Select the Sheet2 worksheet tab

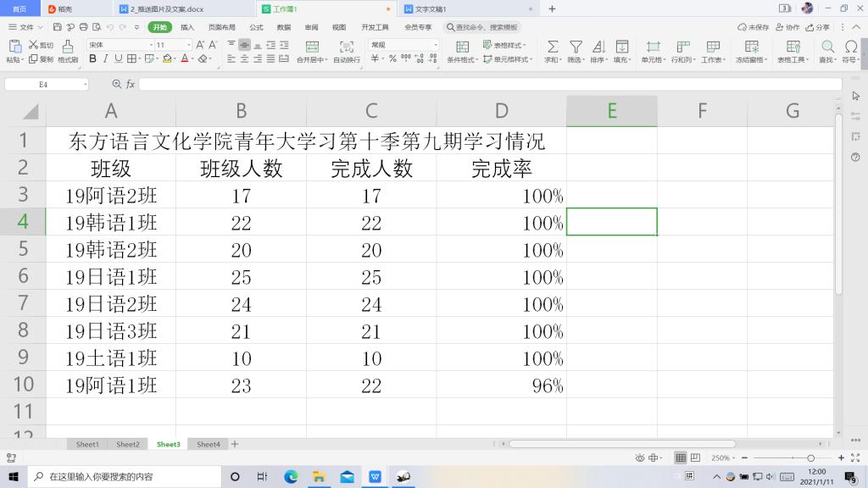(128, 444)
